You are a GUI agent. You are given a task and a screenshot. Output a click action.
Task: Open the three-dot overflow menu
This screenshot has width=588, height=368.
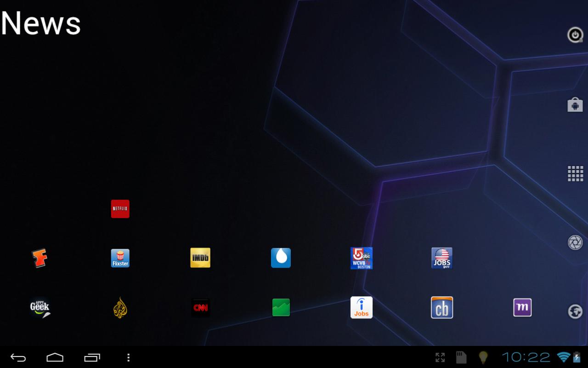point(128,357)
